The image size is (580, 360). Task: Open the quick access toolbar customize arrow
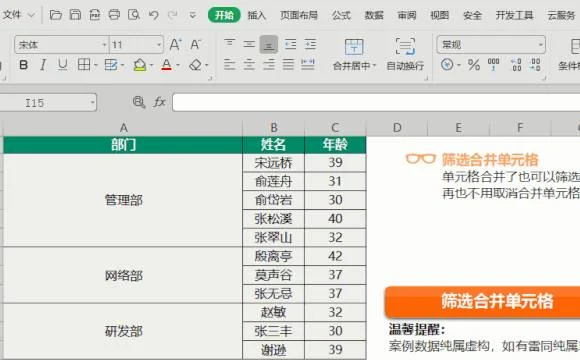[x=192, y=15]
